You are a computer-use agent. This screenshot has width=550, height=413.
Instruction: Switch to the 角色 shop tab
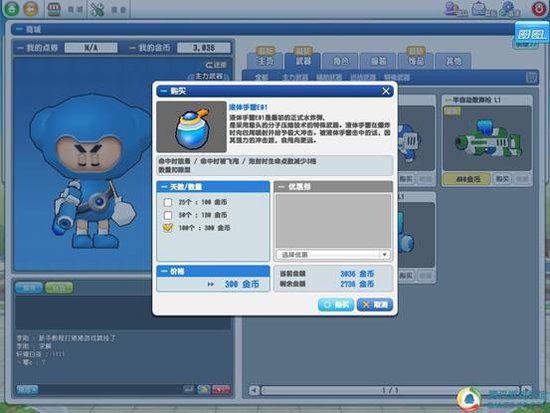pos(340,61)
